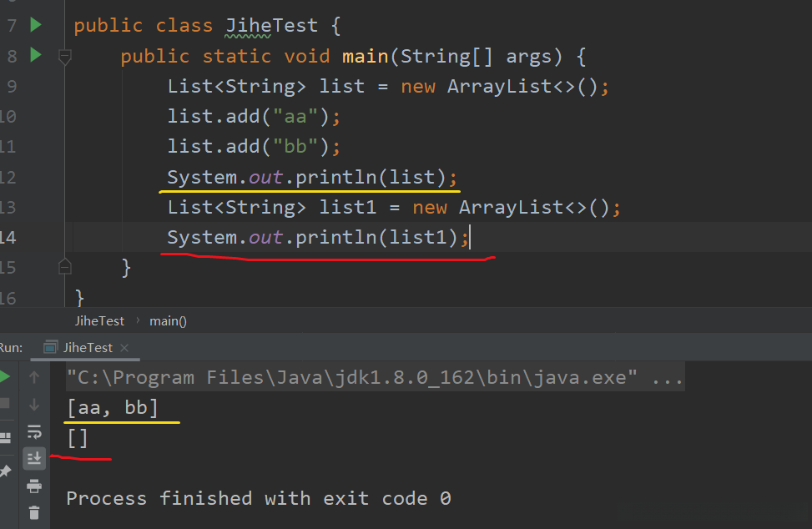Select JiheTest in the breadcrumb bar
This screenshot has width=812, height=529.
pyautogui.click(x=99, y=321)
